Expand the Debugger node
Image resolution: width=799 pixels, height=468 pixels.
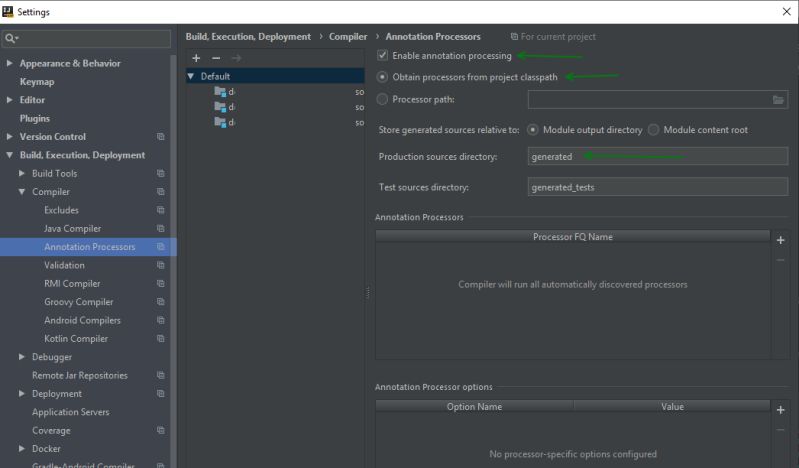pyautogui.click(x=21, y=357)
